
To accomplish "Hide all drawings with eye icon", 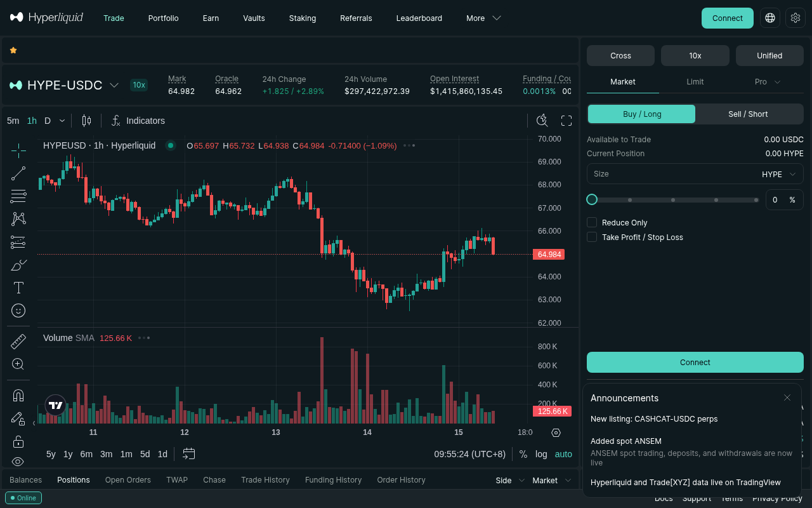I will point(18,462).
